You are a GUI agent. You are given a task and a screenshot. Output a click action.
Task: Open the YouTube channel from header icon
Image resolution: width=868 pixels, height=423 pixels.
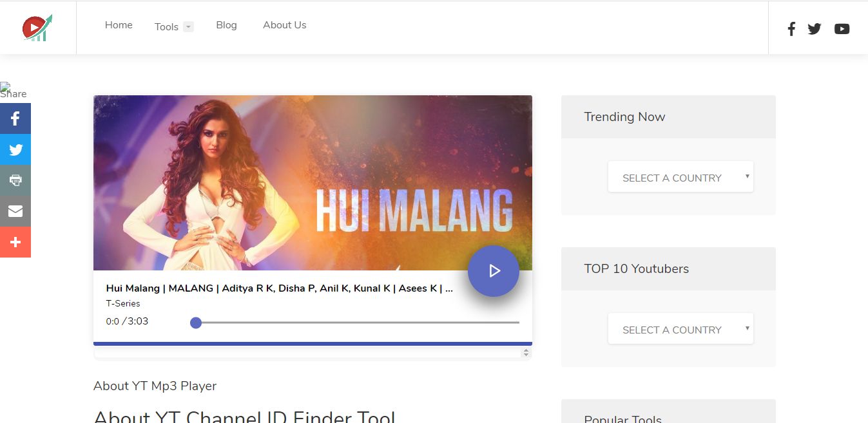pyautogui.click(x=842, y=28)
